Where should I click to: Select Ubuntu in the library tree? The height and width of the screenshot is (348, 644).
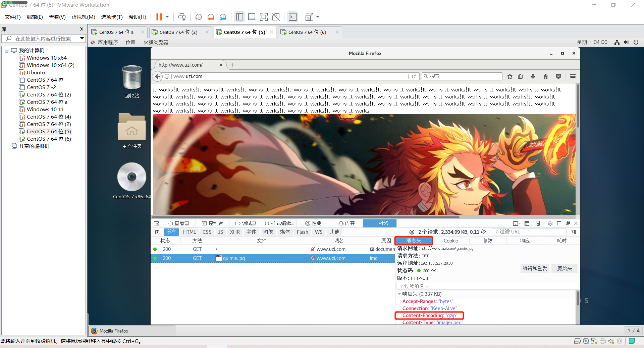pos(36,73)
